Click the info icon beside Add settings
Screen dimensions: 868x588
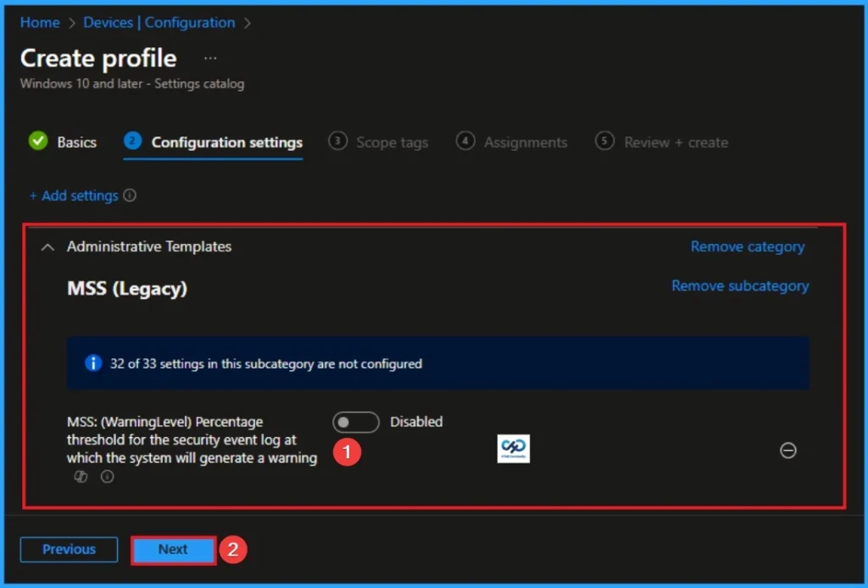click(x=129, y=196)
